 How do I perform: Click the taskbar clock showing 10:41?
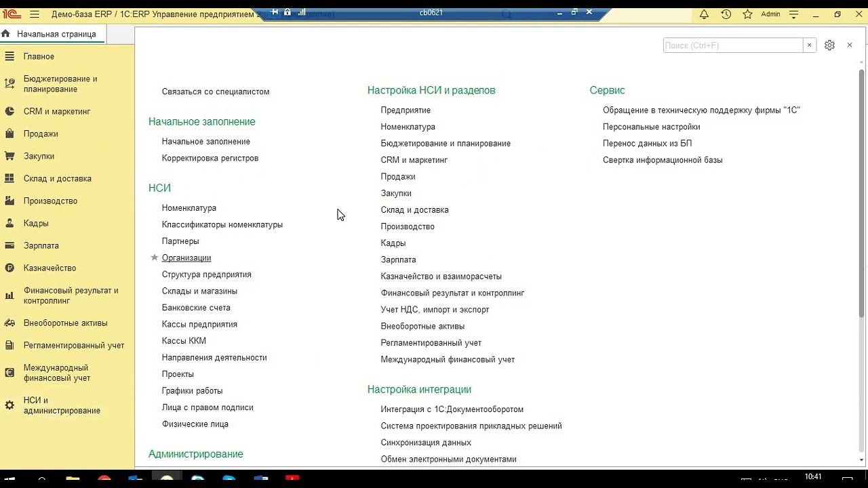[812, 477]
